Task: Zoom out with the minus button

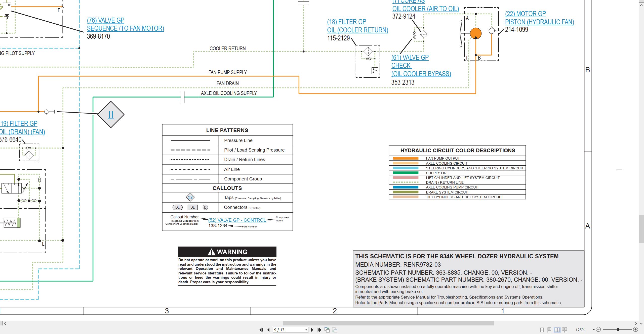Action: (x=598, y=329)
